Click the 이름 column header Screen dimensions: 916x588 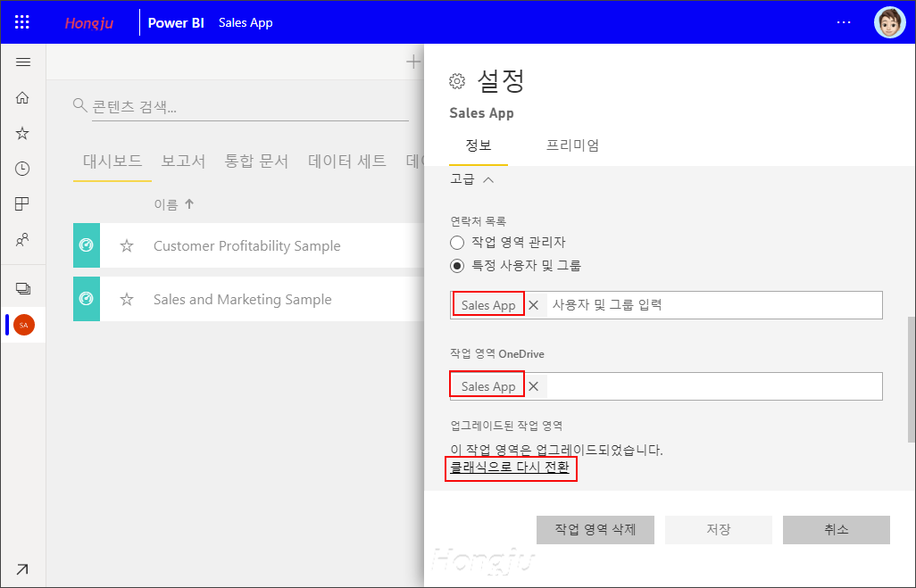[166, 204]
